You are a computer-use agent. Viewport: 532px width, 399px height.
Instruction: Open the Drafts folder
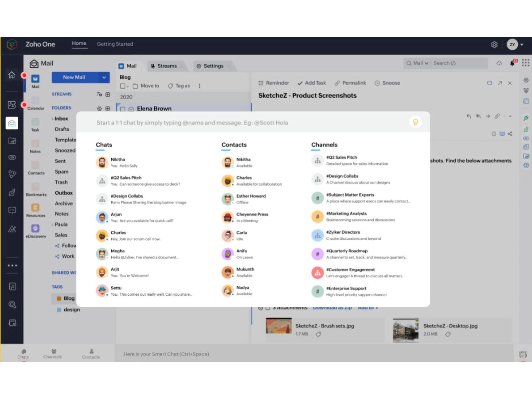[62, 129]
